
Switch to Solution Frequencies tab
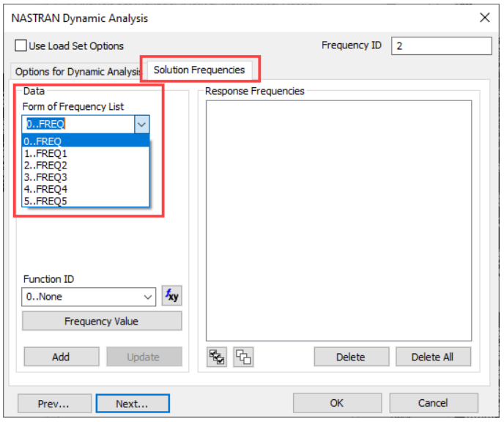(x=199, y=70)
